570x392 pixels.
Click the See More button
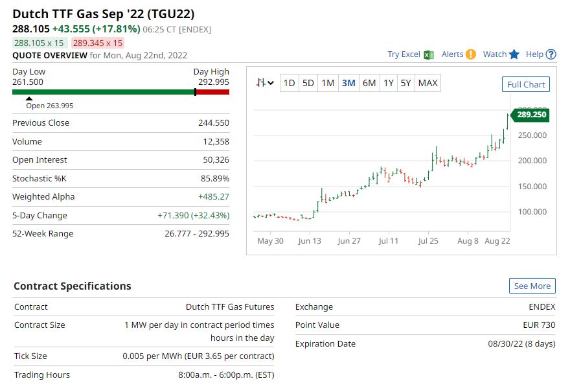pyautogui.click(x=532, y=286)
